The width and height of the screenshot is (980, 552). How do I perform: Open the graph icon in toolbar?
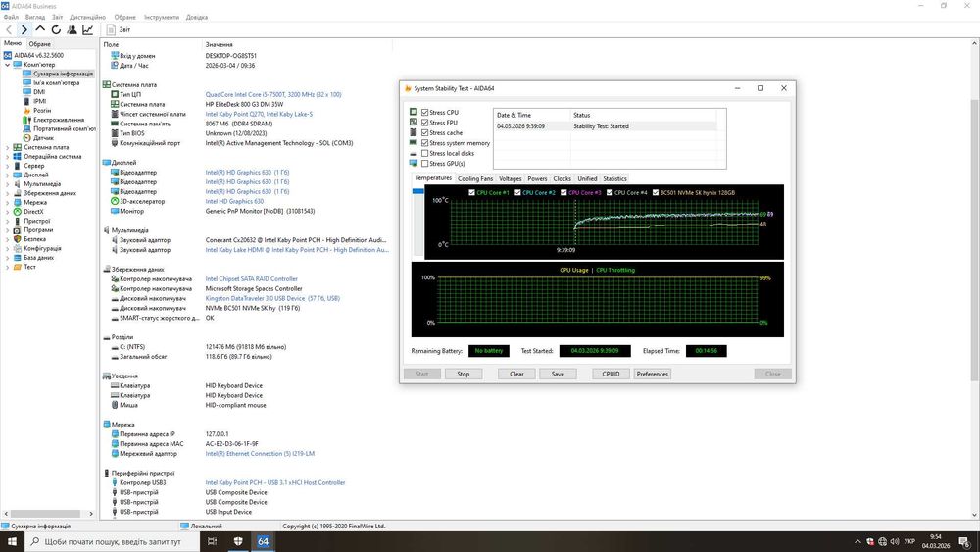[x=88, y=29]
